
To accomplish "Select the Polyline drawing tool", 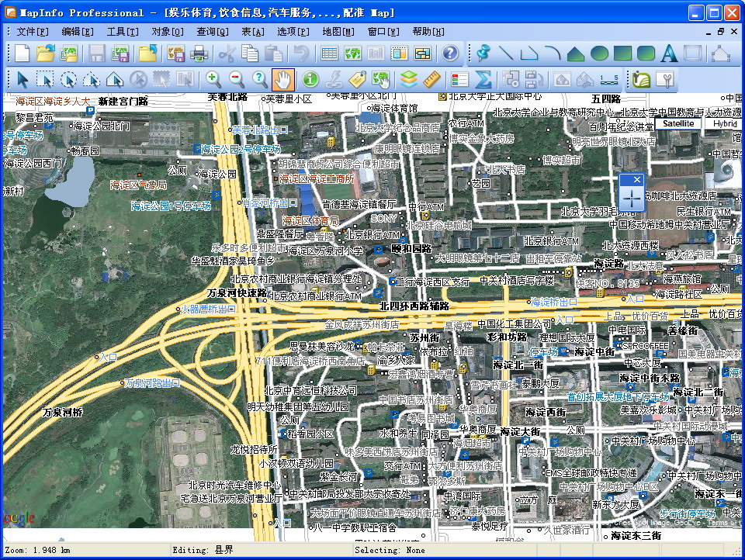I will point(529,53).
